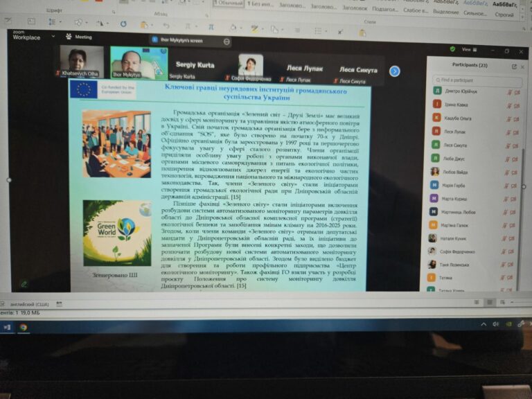Click muted microphone icon for Кацуба Ольга
Image resolution: width=532 pixels, height=399 pixels.
508,119
